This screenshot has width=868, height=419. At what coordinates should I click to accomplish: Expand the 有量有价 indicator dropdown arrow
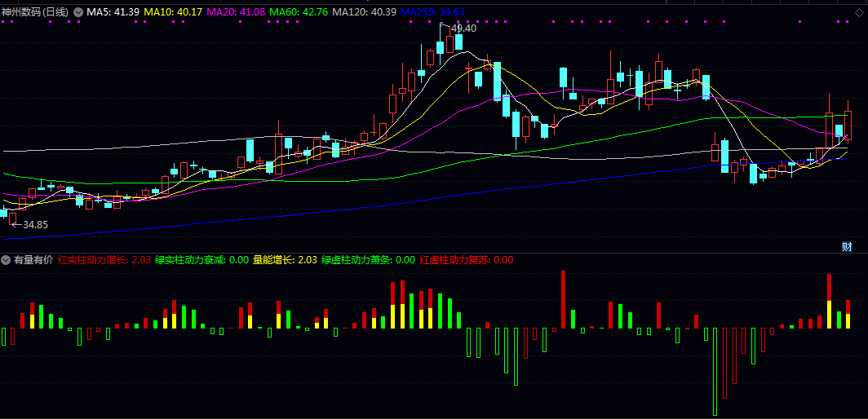[x=6, y=259]
